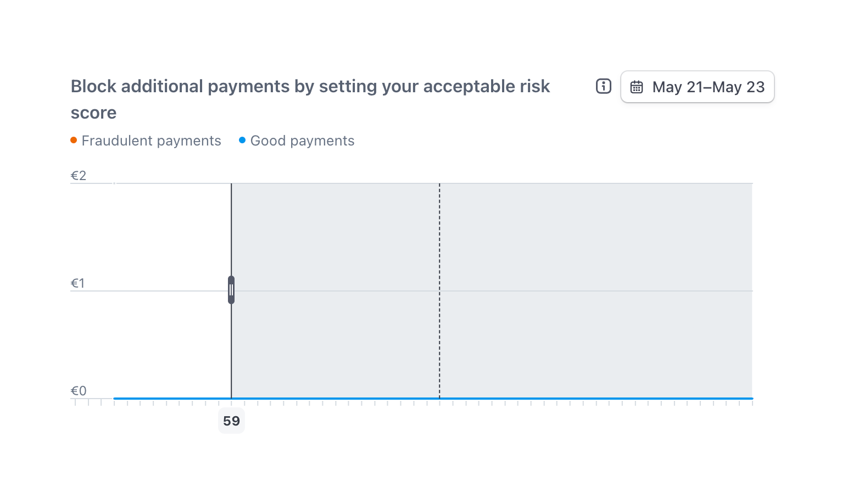Click the risk score slider handle
Viewport: 847px width, 504px height.
point(231,290)
